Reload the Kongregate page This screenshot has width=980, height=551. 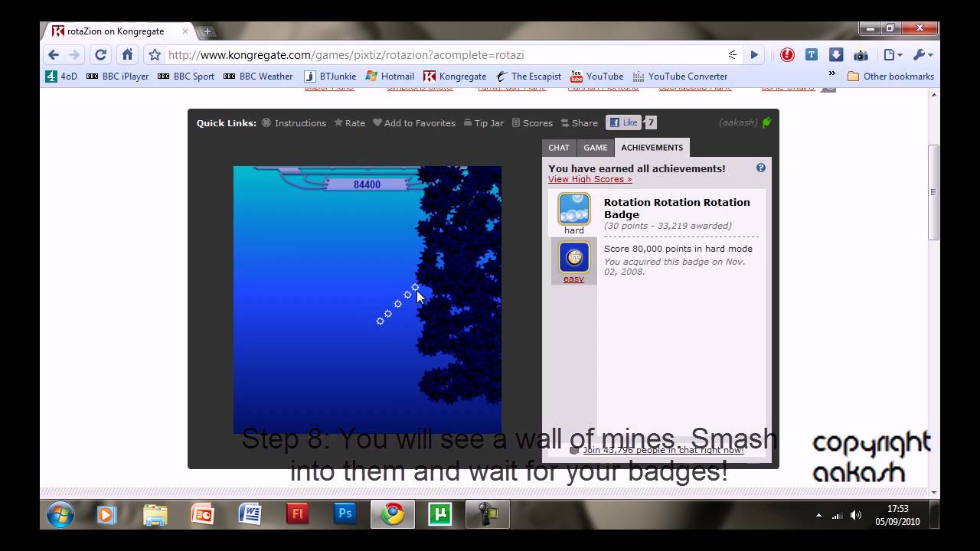100,55
